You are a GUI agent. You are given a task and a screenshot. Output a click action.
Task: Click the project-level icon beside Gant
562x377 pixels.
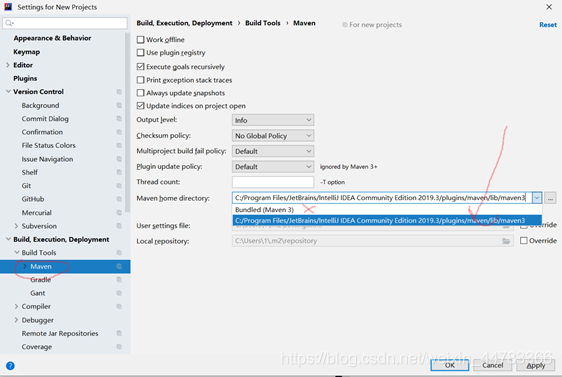coord(119,293)
